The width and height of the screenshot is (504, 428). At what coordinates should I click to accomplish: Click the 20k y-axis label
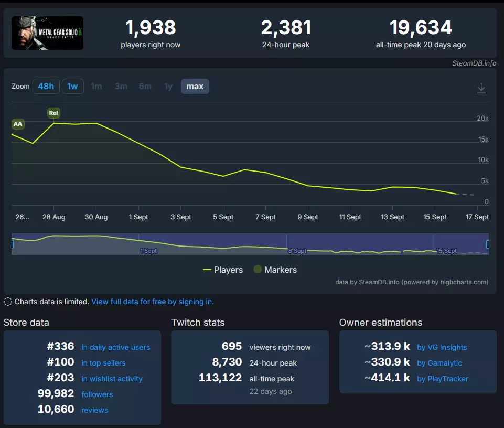click(x=482, y=119)
